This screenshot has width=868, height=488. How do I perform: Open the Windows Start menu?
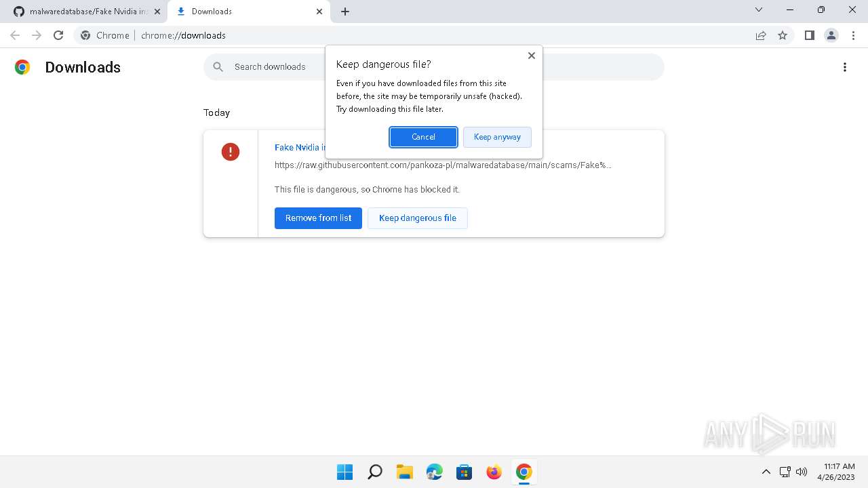pyautogui.click(x=345, y=472)
